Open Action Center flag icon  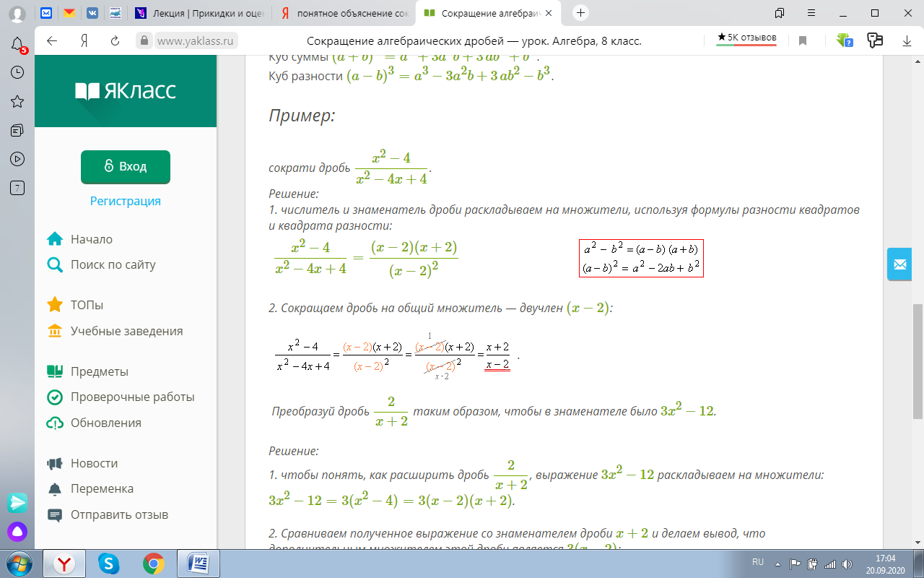[796, 564]
